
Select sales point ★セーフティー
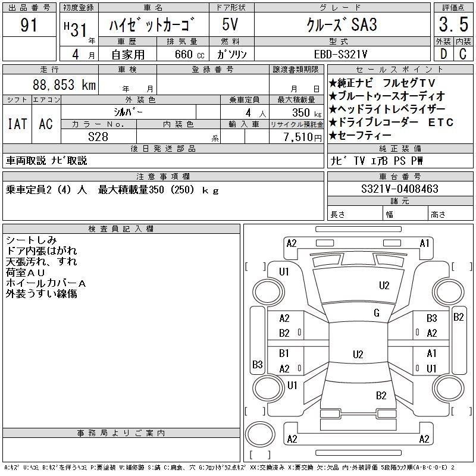[x=361, y=136]
